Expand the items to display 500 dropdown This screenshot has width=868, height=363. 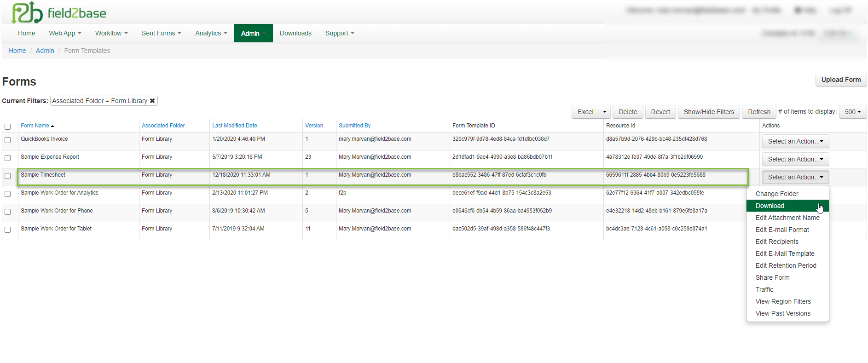852,112
